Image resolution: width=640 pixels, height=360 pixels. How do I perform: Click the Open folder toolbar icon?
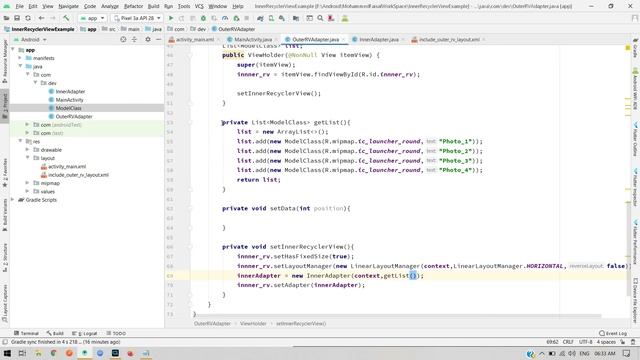[7, 18]
